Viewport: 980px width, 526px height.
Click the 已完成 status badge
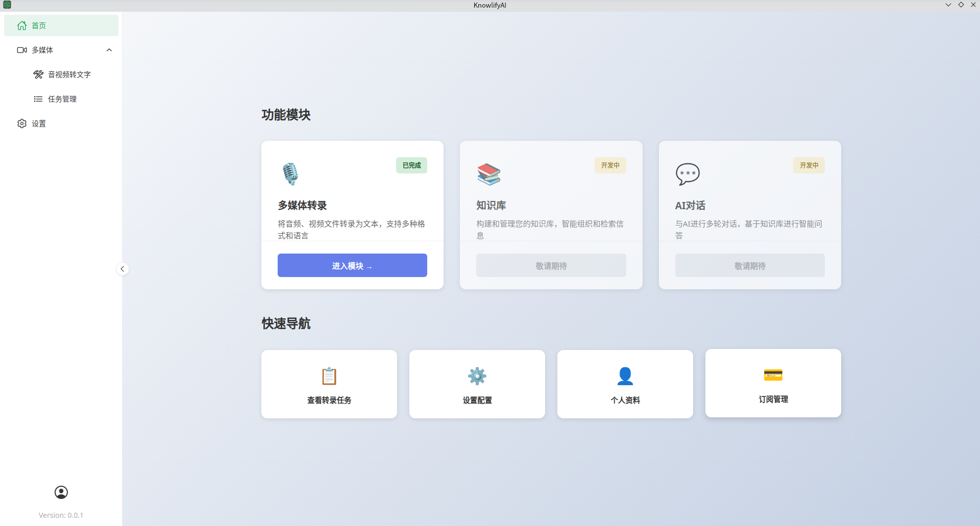(411, 165)
